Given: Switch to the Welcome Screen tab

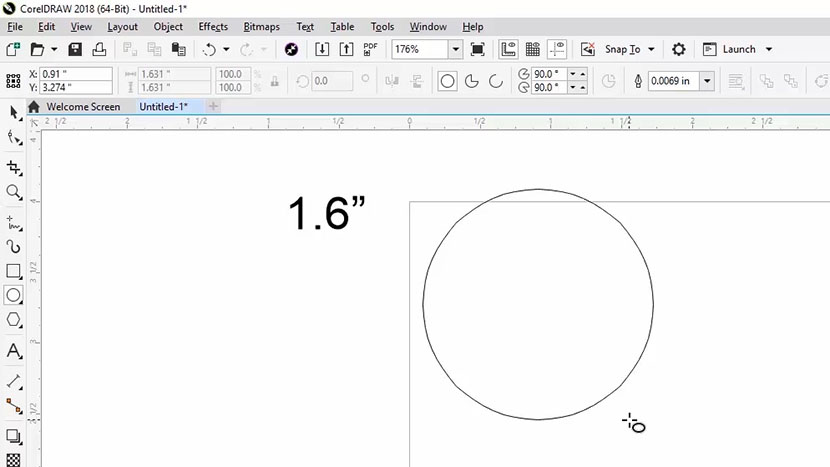Looking at the screenshot, I should click(x=82, y=106).
